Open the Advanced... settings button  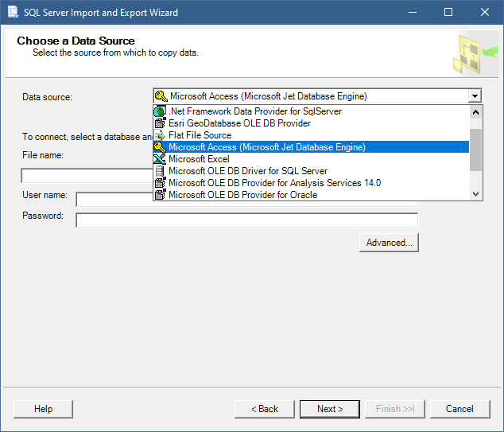(389, 243)
